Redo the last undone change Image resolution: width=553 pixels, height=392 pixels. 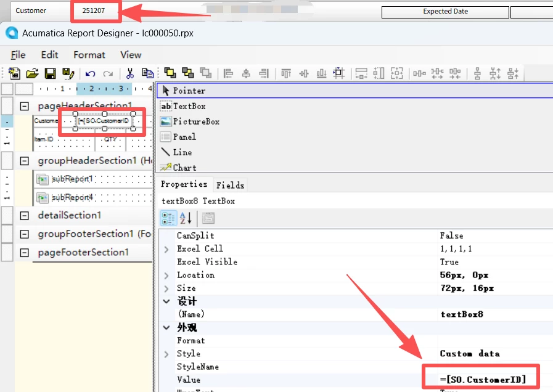[x=108, y=74]
